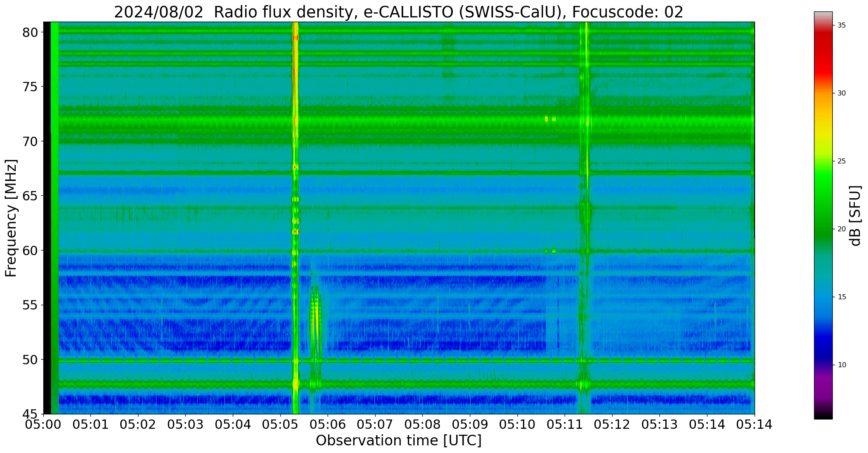Click the 05:00 time tick label
This screenshot has width=868, height=453.
point(43,424)
